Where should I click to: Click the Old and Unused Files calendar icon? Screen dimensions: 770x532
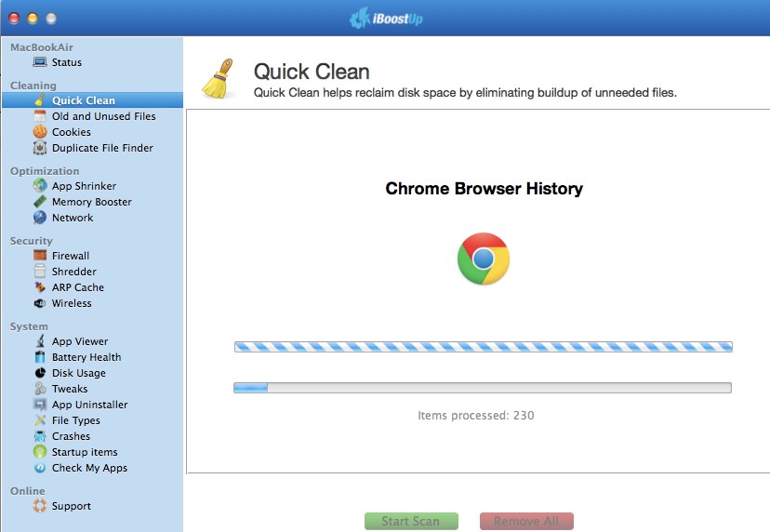point(40,116)
